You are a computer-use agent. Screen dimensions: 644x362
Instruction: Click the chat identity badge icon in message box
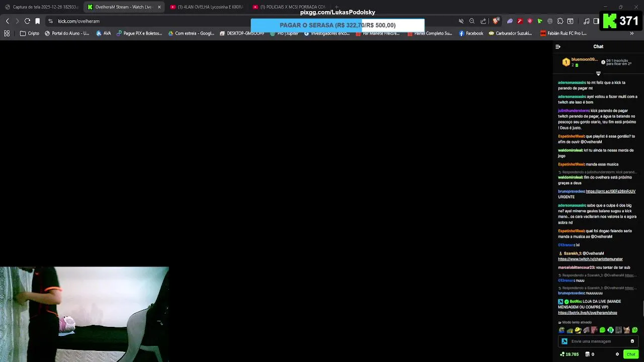point(565,341)
